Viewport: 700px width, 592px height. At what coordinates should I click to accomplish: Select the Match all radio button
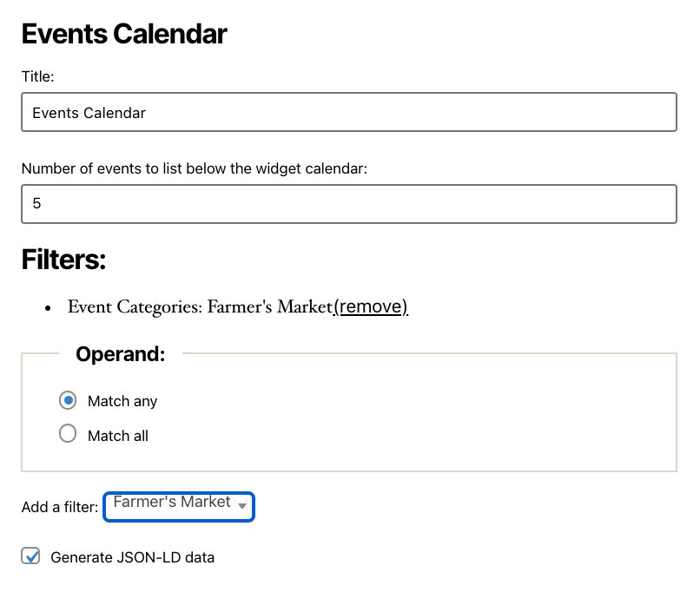(68, 435)
